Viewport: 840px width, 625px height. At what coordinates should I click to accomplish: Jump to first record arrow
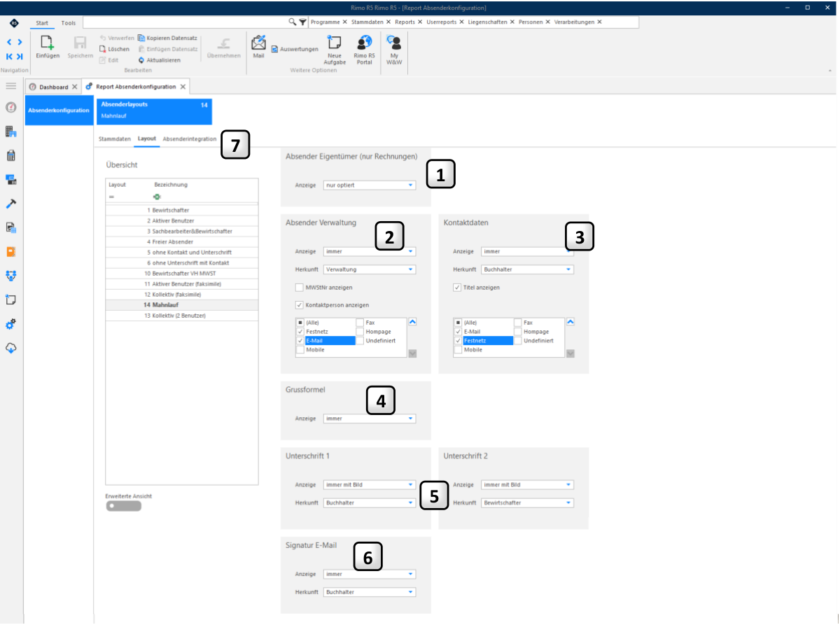coord(10,56)
